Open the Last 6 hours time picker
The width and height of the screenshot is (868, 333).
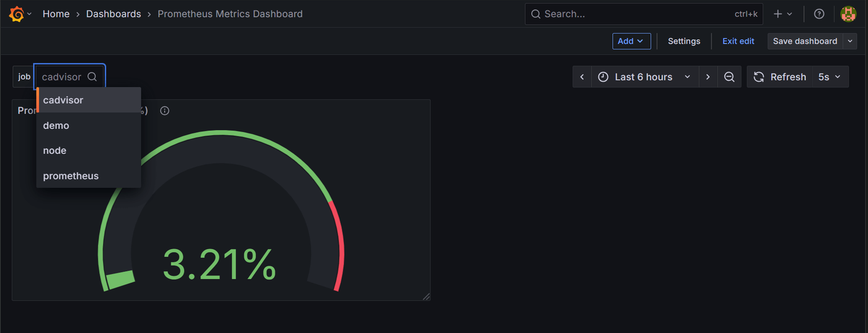coord(645,77)
